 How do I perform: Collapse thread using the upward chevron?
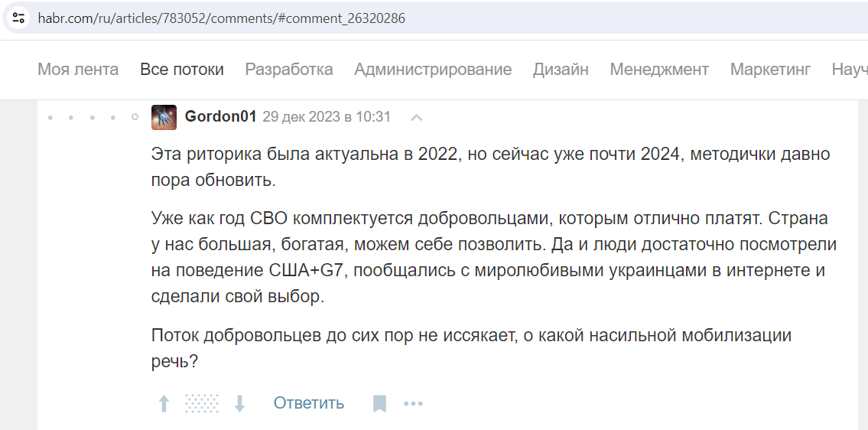[416, 118]
